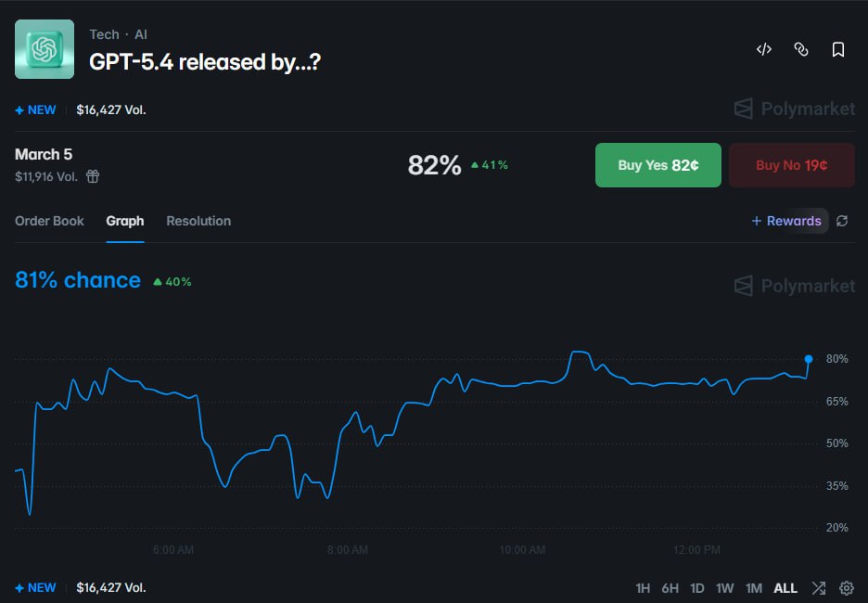Select the 1W time range
Screen dimensions: 868x603
click(x=725, y=588)
